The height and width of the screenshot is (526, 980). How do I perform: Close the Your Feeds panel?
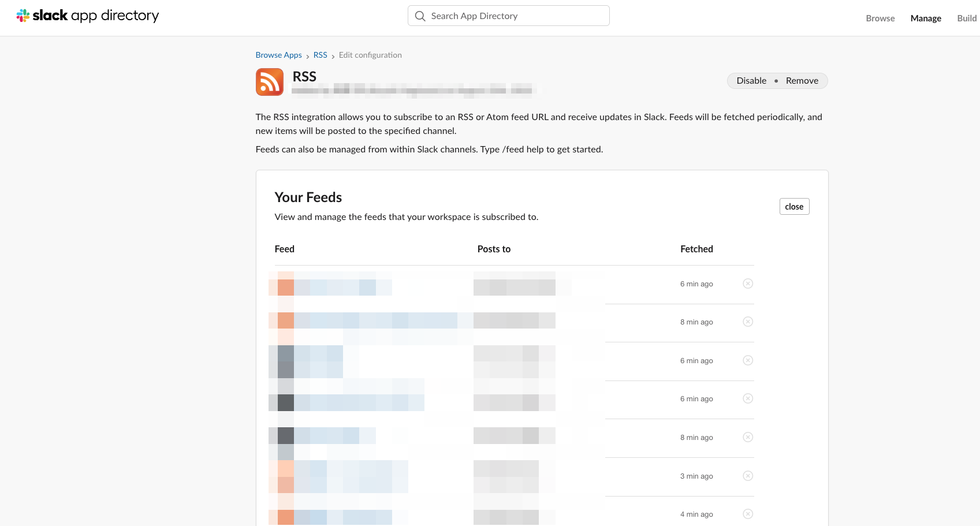click(x=794, y=206)
